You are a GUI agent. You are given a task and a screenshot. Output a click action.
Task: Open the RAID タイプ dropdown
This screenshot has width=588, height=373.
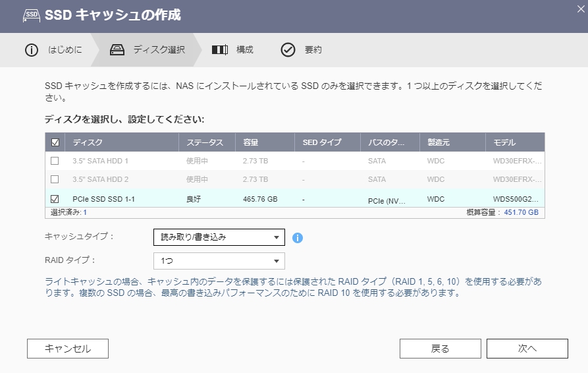tap(219, 261)
